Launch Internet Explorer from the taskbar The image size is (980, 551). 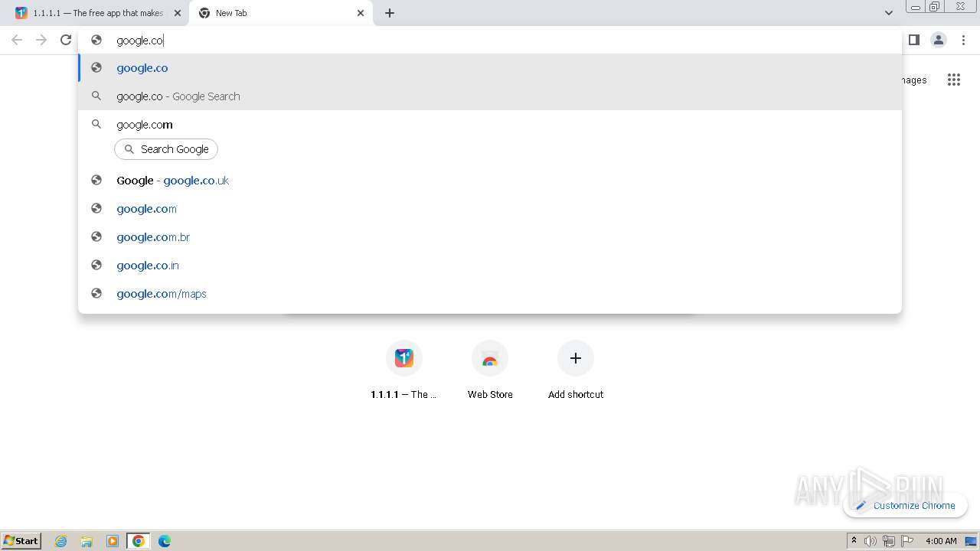61,541
